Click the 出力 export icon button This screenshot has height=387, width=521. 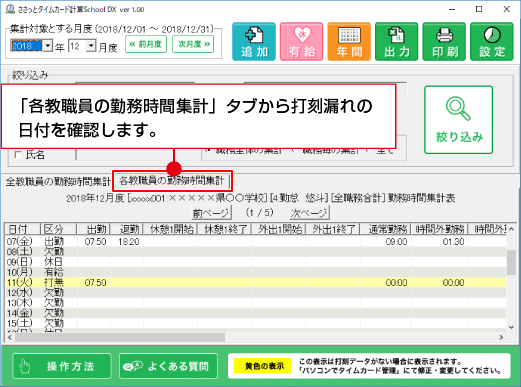point(397,42)
